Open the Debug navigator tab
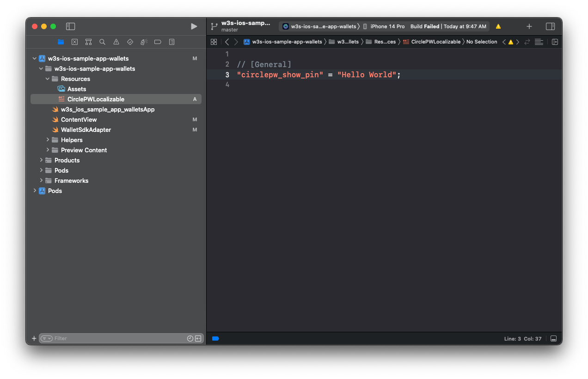The height and width of the screenshot is (379, 588). pos(144,42)
